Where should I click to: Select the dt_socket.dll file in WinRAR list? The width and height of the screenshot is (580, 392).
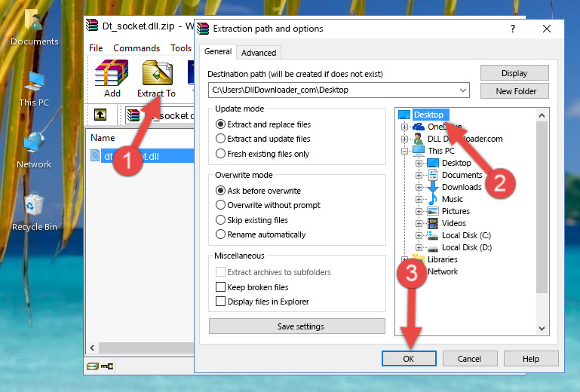143,157
